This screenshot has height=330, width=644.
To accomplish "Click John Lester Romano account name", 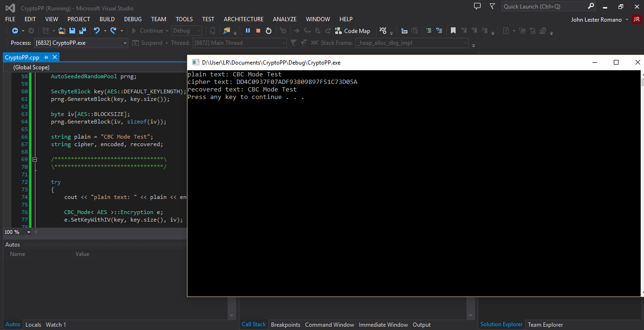I will point(596,20).
